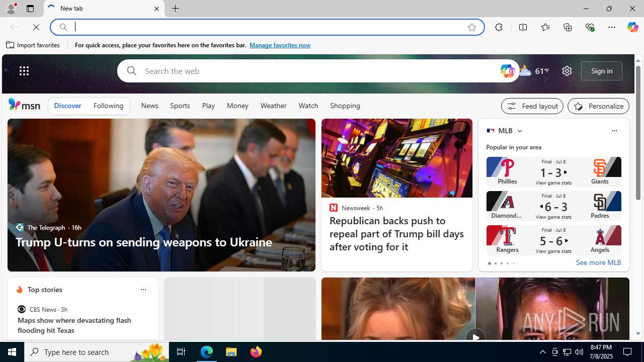Image resolution: width=644 pixels, height=362 pixels.
Task: Select second MLB card page dot
Action: point(495,263)
